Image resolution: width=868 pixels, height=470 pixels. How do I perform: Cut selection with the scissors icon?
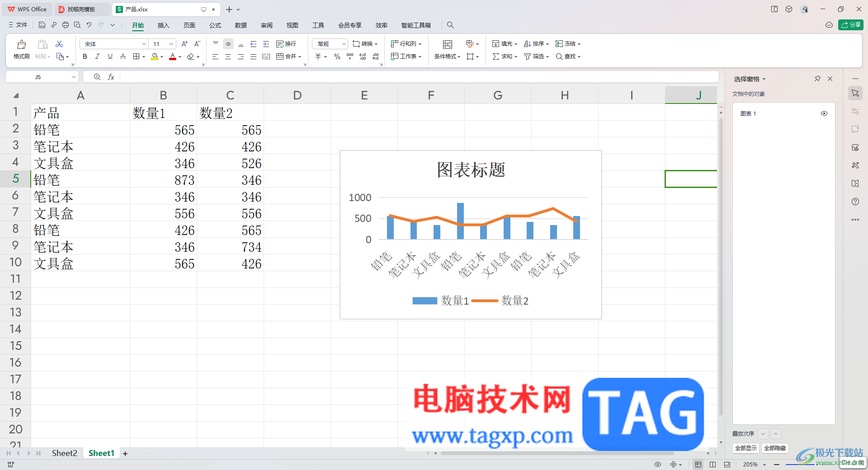pyautogui.click(x=59, y=44)
